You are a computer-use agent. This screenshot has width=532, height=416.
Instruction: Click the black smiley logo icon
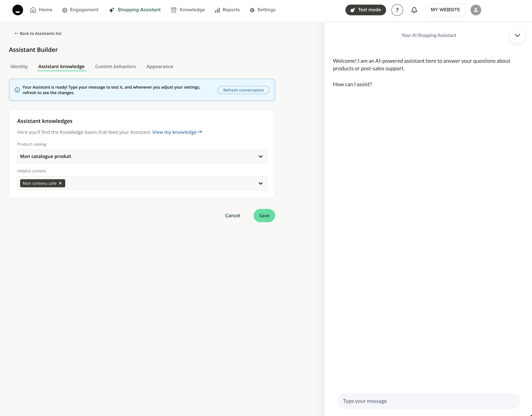click(x=18, y=10)
